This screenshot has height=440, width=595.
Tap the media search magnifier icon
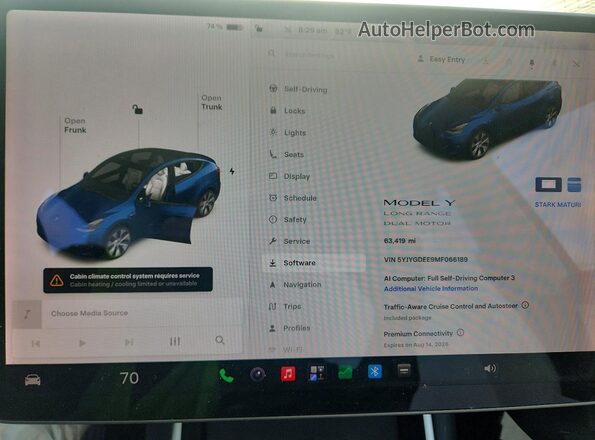[220, 340]
